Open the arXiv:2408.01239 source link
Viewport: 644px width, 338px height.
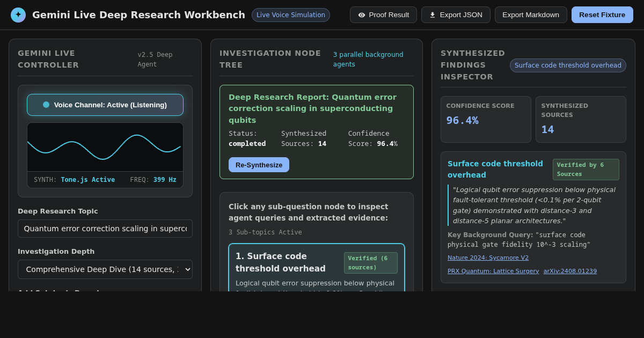(x=570, y=271)
